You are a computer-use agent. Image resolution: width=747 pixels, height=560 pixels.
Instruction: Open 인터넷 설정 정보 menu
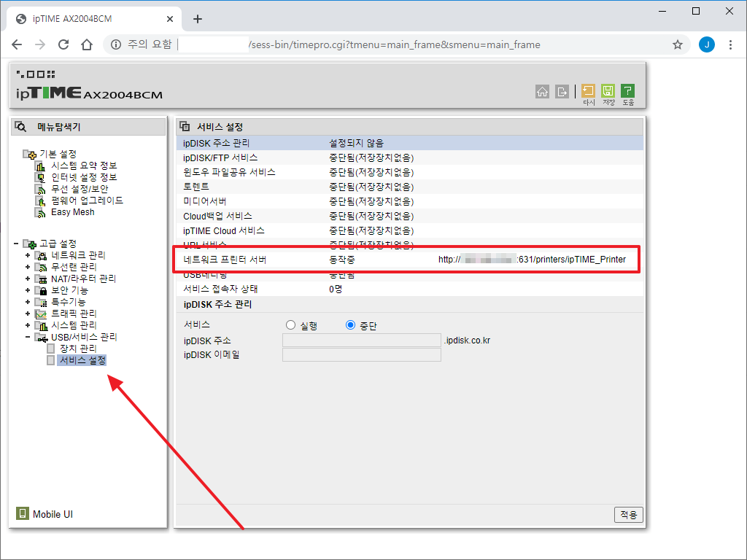pyautogui.click(x=84, y=177)
